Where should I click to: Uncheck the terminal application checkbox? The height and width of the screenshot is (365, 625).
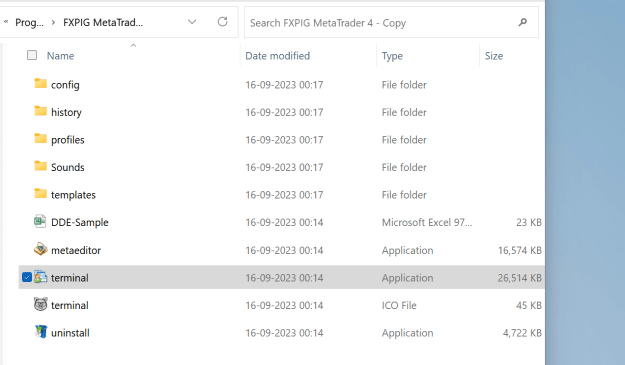click(x=27, y=277)
